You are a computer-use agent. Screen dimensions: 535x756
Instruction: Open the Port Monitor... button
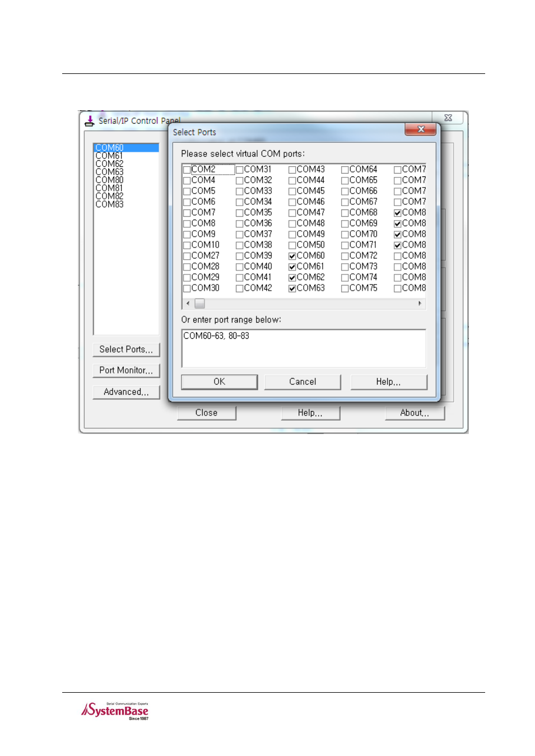(126, 370)
